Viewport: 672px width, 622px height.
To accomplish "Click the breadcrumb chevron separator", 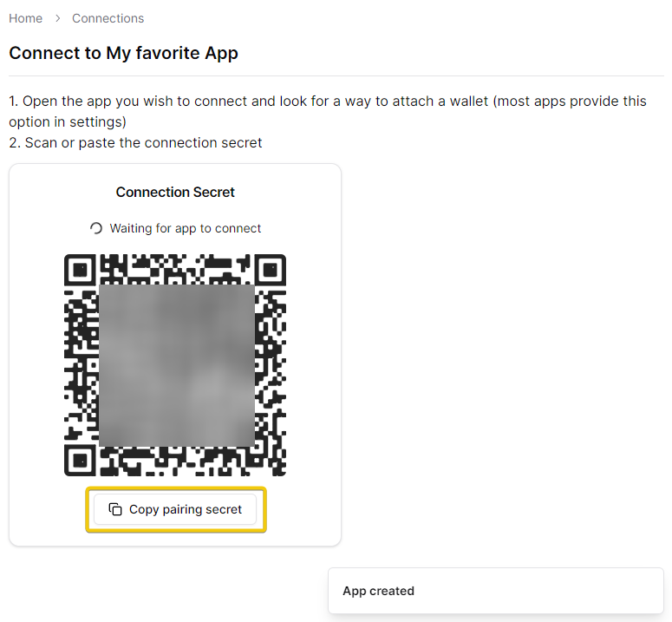I will pyautogui.click(x=57, y=18).
